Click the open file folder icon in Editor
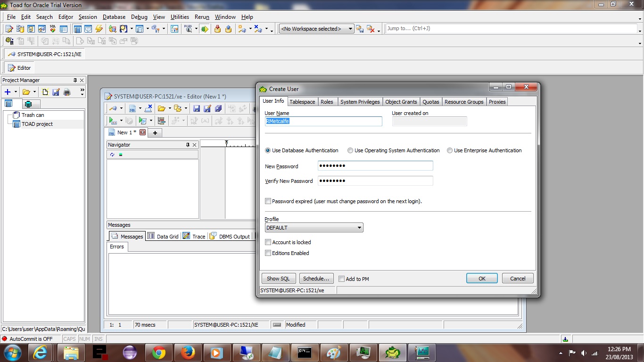The image size is (644, 362). point(161,108)
